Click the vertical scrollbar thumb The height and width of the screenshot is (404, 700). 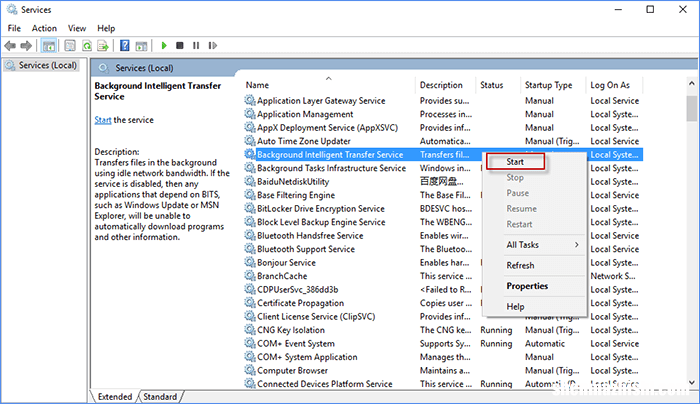click(x=692, y=108)
